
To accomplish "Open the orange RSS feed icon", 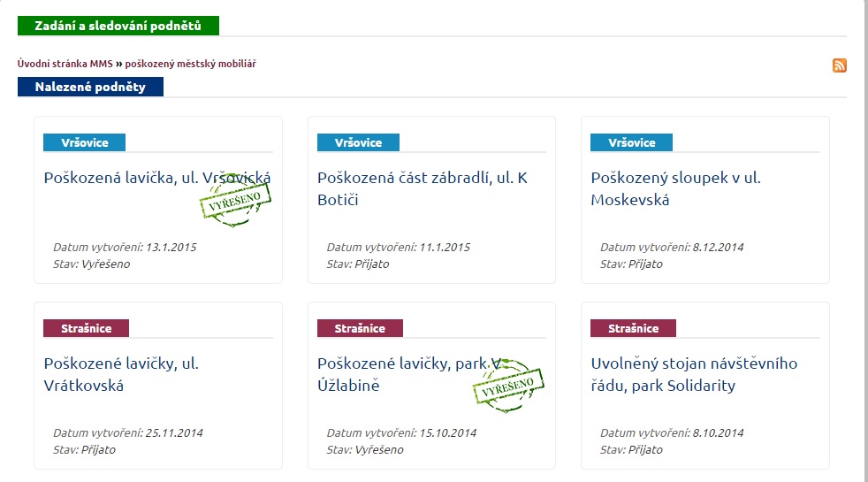I will 839,65.
